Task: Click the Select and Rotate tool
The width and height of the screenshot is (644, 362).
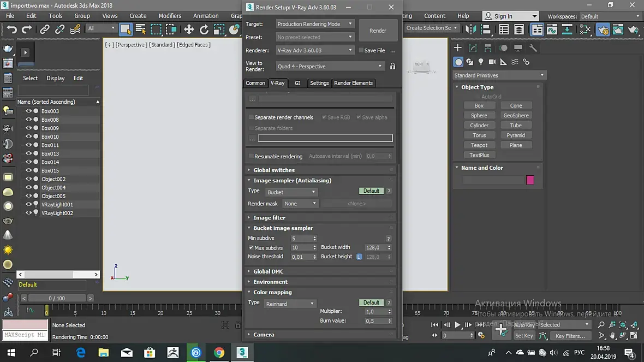Action: click(204, 29)
